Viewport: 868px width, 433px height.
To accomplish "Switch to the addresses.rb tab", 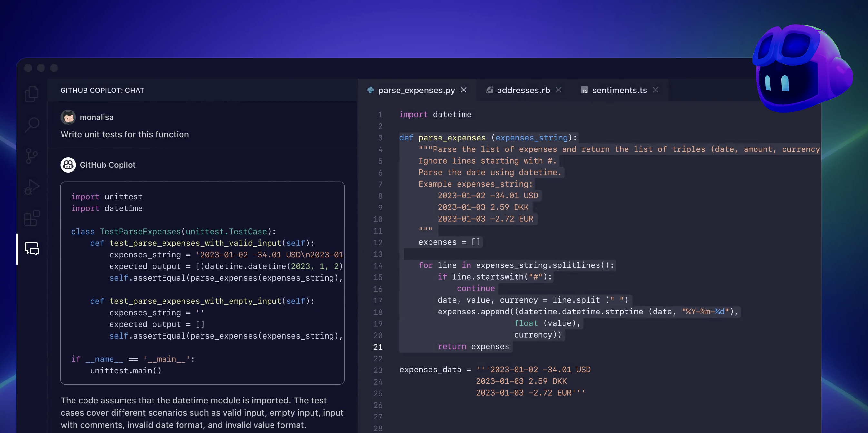I will click(x=523, y=90).
